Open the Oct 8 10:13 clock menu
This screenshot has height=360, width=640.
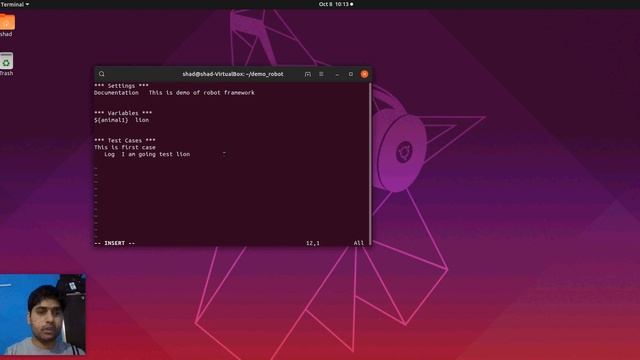pyautogui.click(x=336, y=4)
